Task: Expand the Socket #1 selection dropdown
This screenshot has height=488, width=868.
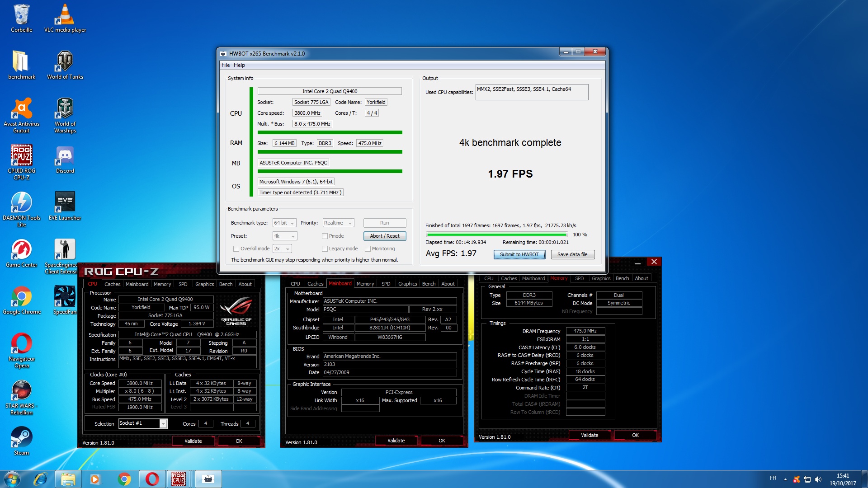Action: pyautogui.click(x=163, y=423)
